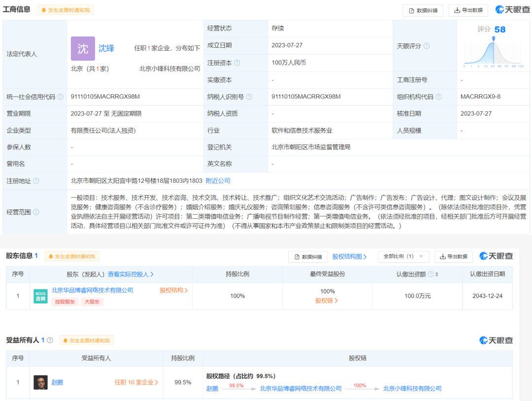
Task: Click the 天眼查 logo in 工商信息 header
Action: pyautogui.click(x=512, y=9)
